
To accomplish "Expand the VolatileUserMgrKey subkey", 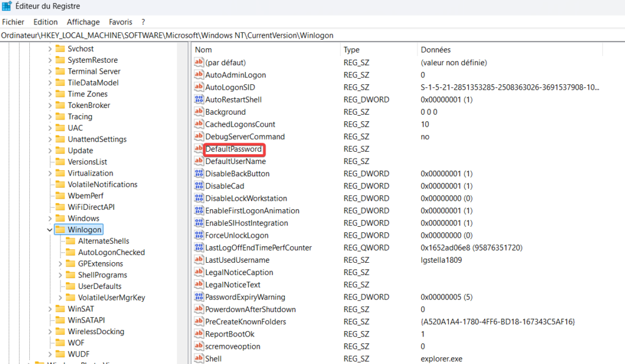I will (x=60, y=298).
